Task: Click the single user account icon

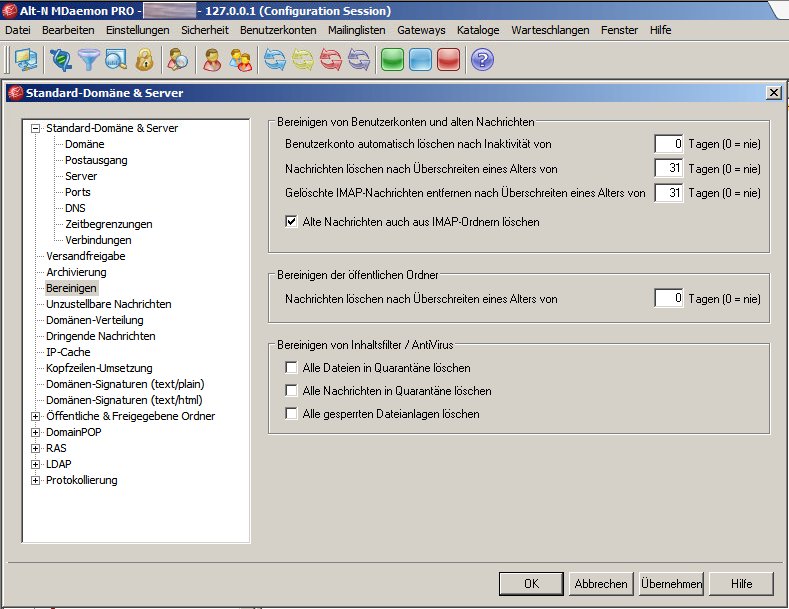Action: 212,60
